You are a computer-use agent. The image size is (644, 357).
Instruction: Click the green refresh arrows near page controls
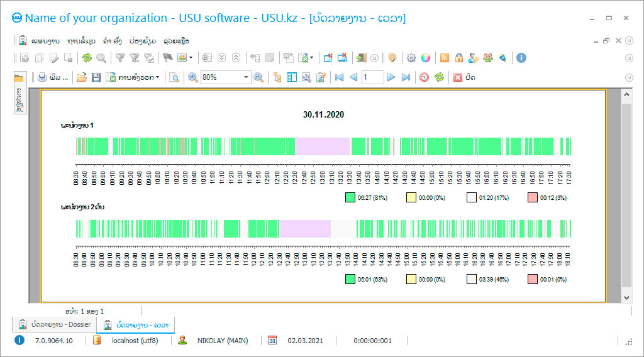439,77
